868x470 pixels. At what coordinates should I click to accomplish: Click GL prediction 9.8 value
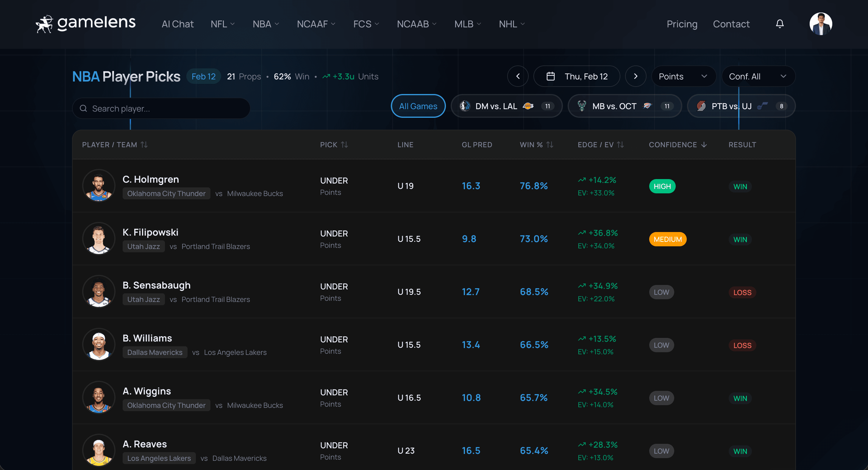click(x=469, y=239)
